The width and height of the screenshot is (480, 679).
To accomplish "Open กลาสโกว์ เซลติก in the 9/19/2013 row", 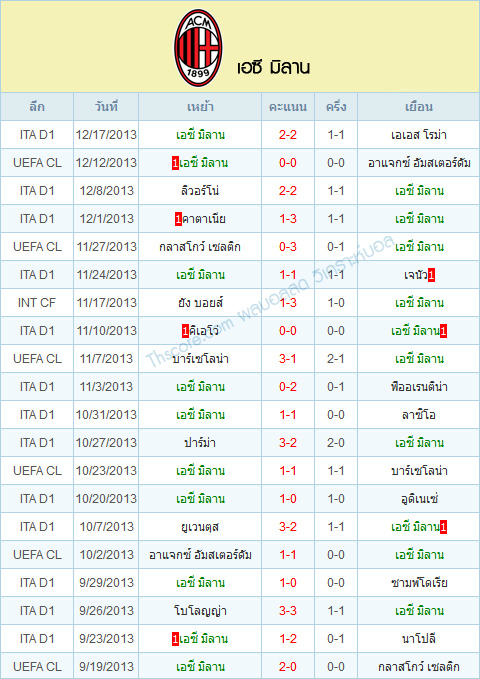I will click(418, 666).
